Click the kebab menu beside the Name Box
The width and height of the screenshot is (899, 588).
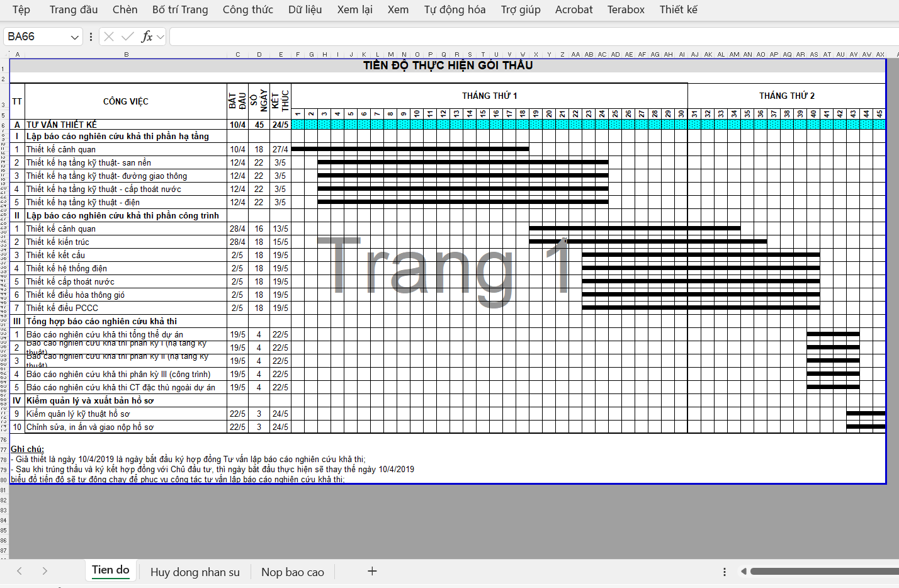[x=90, y=37]
